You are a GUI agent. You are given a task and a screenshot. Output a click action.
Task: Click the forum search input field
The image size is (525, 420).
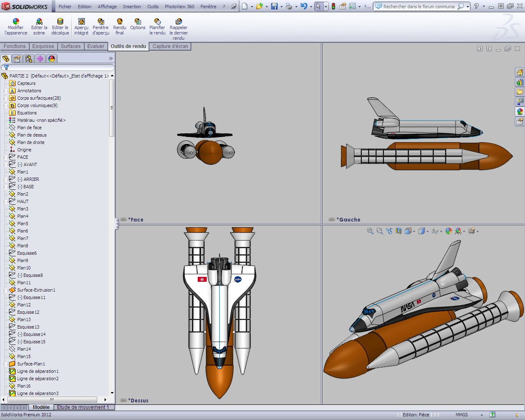click(x=418, y=7)
